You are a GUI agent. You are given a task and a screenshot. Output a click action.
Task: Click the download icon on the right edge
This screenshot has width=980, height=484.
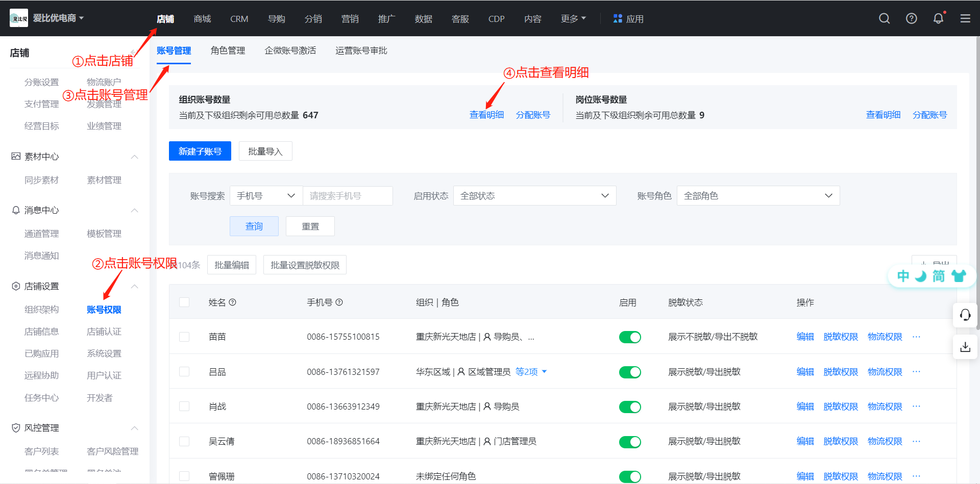tap(965, 347)
